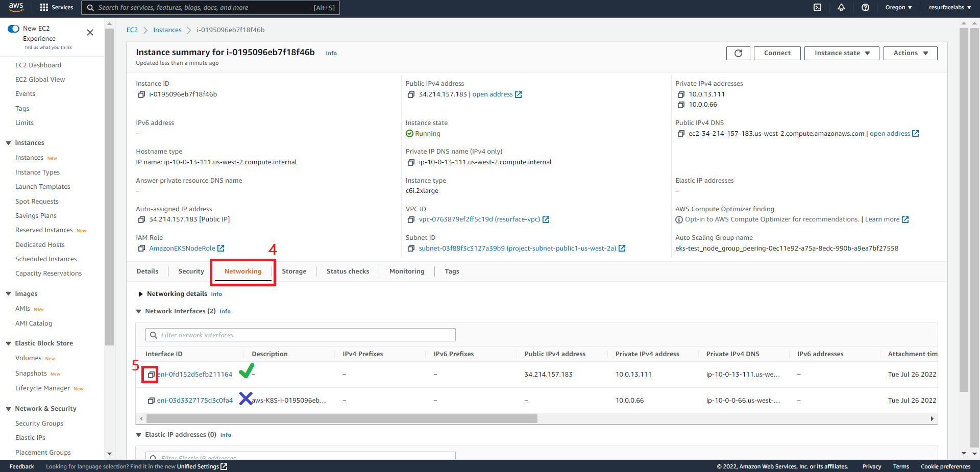Open EC2 Dashboard in the sidebar
Image resolution: width=980 pixels, height=472 pixels.
[38, 65]
